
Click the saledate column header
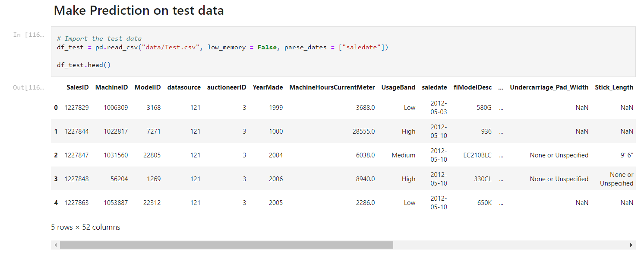point(434,87)
